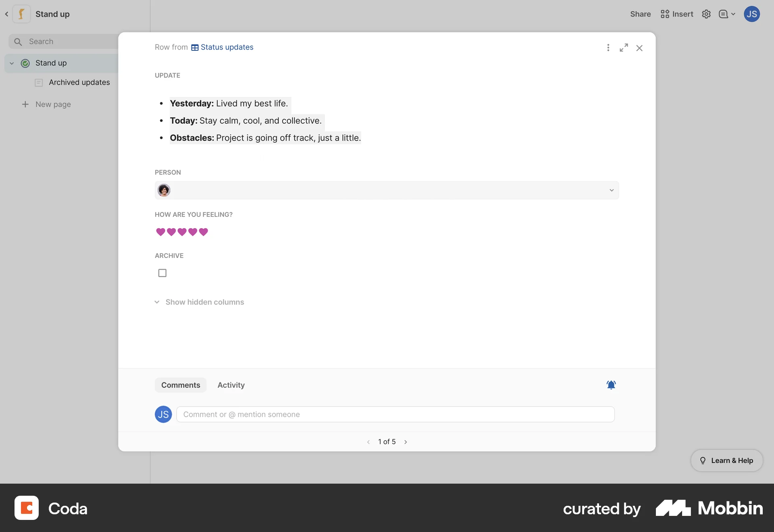Open the Status updates table link
This screenshot has width=774, height=532.
click(x=227, y=47)
